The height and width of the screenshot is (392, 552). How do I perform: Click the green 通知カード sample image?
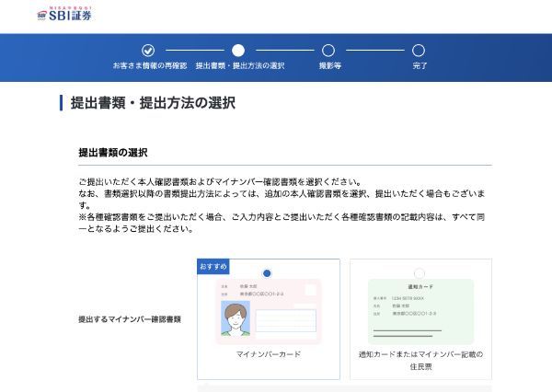click(x=420, y=311)
